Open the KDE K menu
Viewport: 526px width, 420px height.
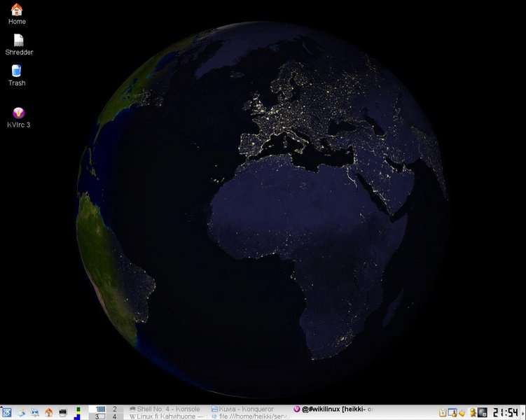pyautogui.click(x=6, y=412)
